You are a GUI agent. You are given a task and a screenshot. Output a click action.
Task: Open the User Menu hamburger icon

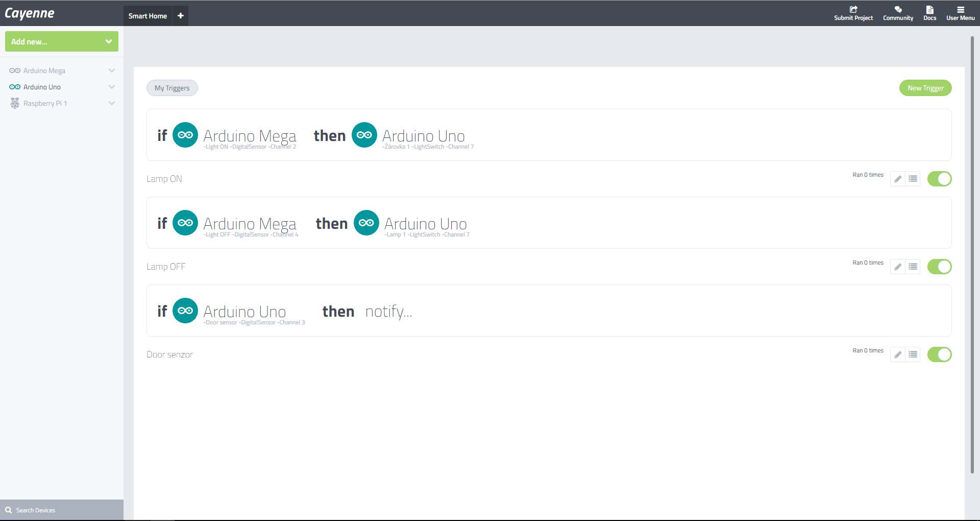click(x=961, y=10)
